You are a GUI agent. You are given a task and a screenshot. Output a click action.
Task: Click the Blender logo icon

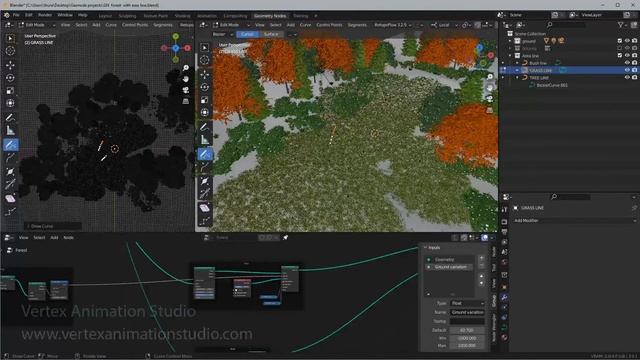7,15
